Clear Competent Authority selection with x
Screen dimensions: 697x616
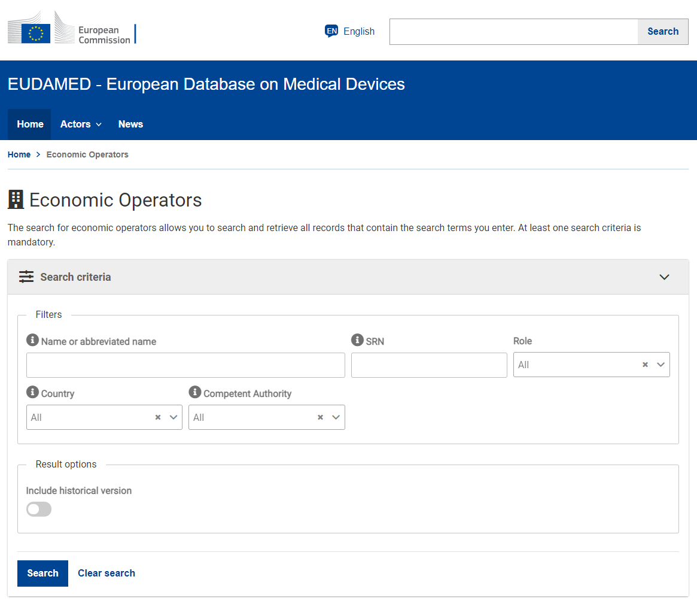tap(320, 417)
